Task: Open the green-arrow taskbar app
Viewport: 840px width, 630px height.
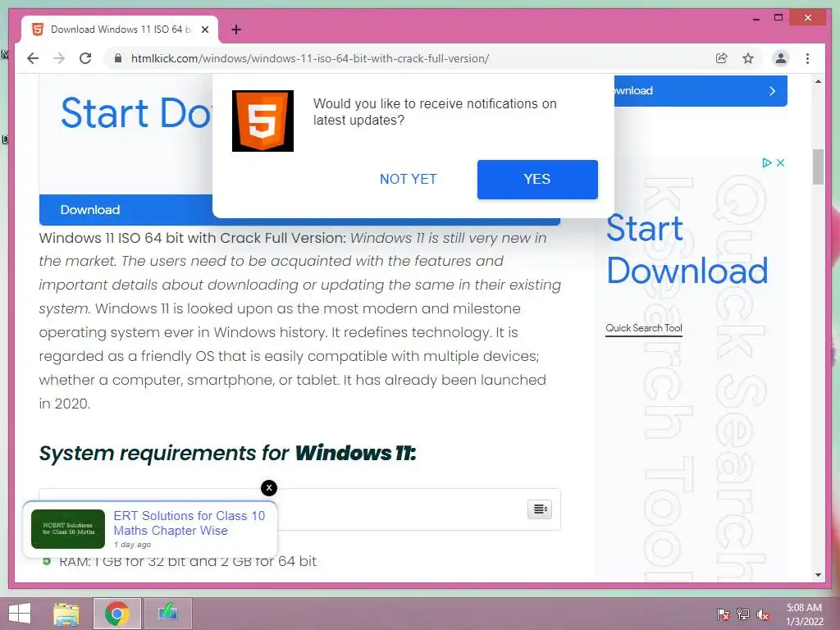Action: (x=168, y=614)
